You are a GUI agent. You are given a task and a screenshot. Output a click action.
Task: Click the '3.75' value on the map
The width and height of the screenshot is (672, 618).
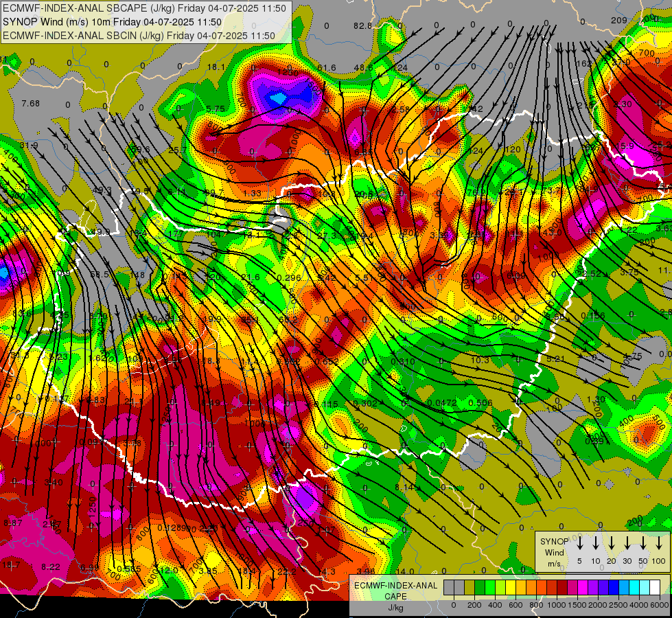pos(629,273)
